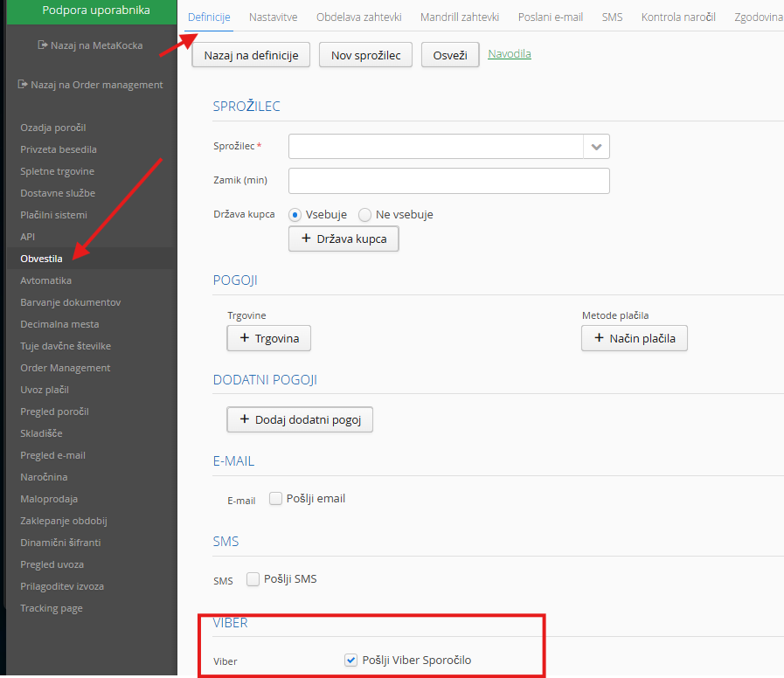The image size is (784, 678).
Task: Open Pregled uvoza sidebar item
Action: pyautogui.click(x=52, y=564)
